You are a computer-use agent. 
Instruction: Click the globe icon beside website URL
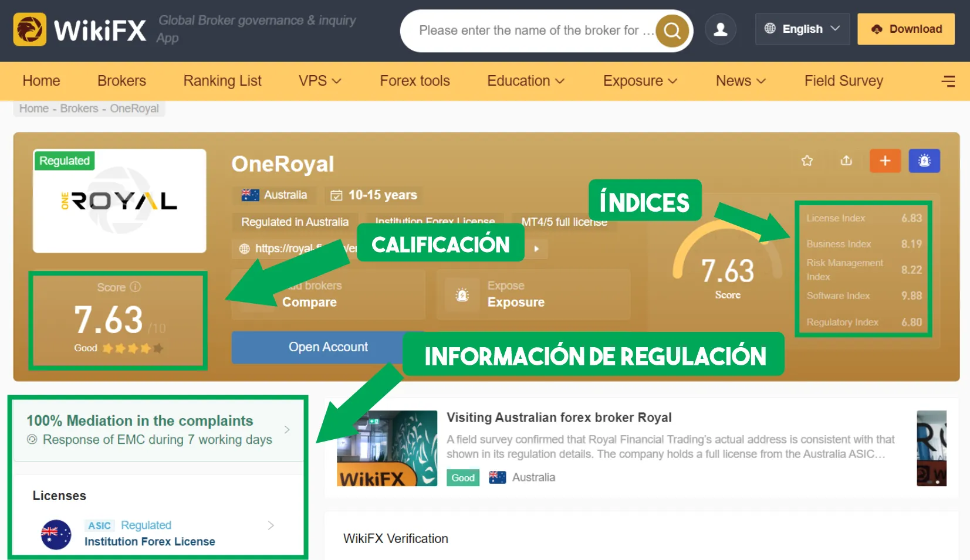coord(245,249)
